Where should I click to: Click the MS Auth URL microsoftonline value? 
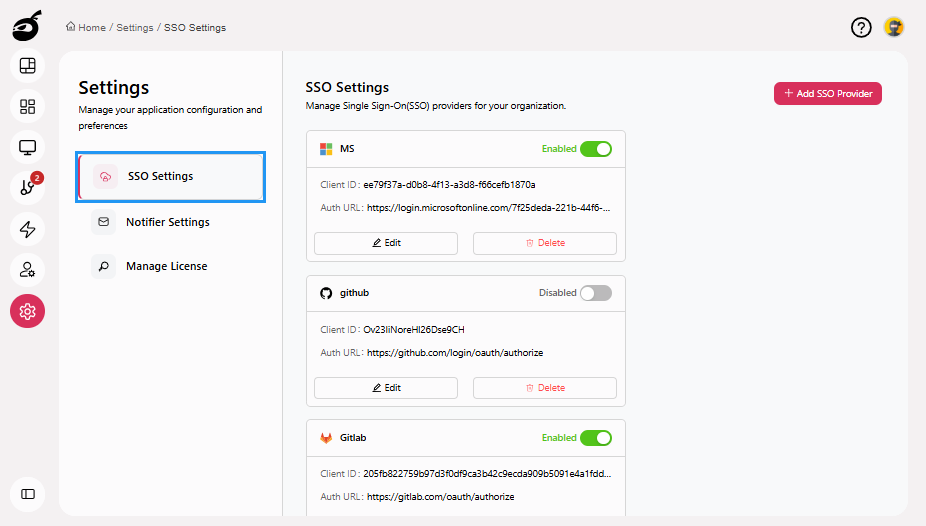488,208
